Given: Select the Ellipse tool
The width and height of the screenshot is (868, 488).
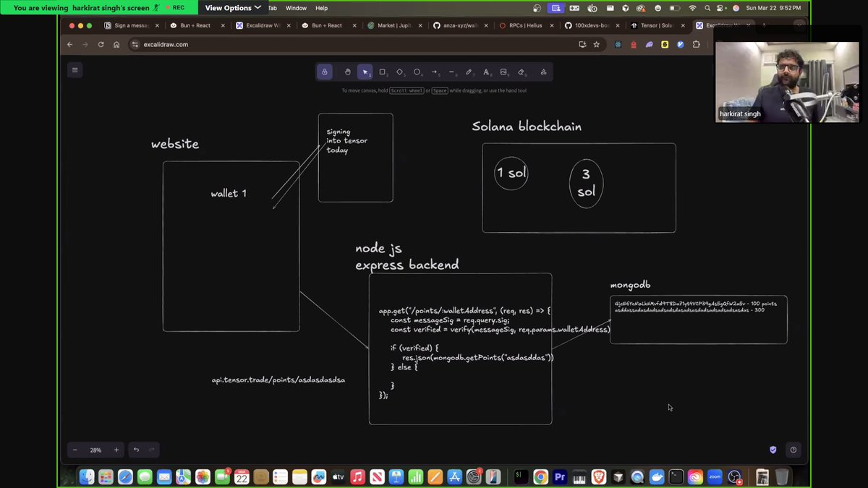Looking at the screenshot, I should [x=417, y=72].
